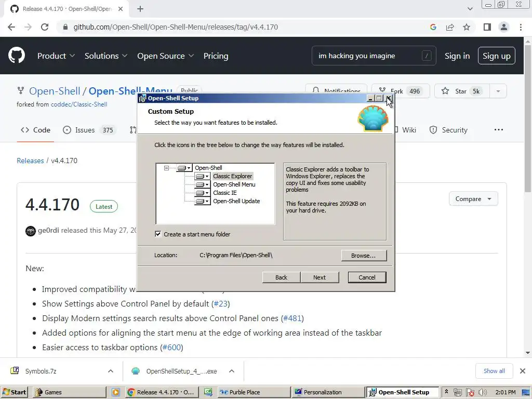Open the Symbols.7z download options chevron
The width and height of the screenshot is (532, 399).
point(111,371)
